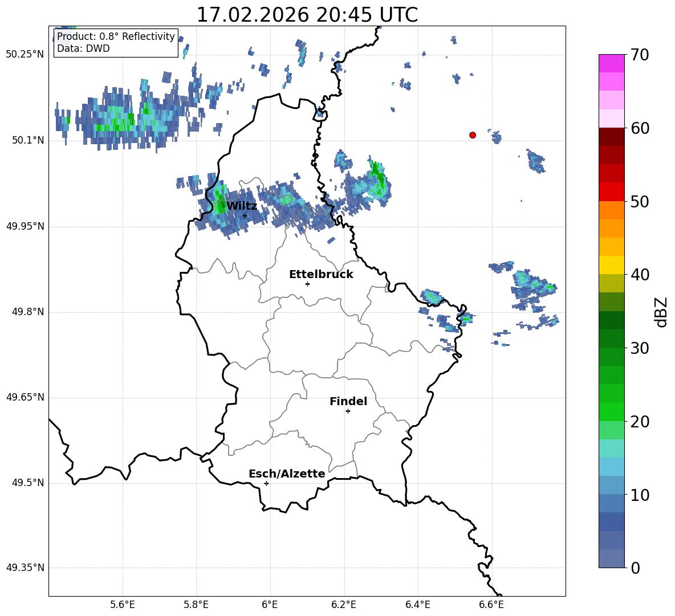The width and height of the screenshot is (675, 616).
Task: Click the Wiltz city label
Action: [x=242, y=206]
